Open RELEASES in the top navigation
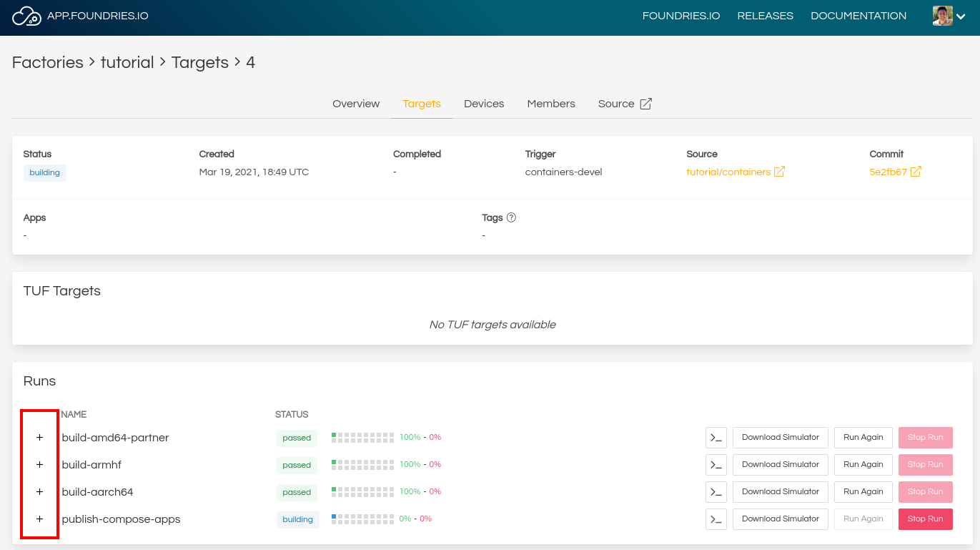980x550 pixels. click(766, 16)
